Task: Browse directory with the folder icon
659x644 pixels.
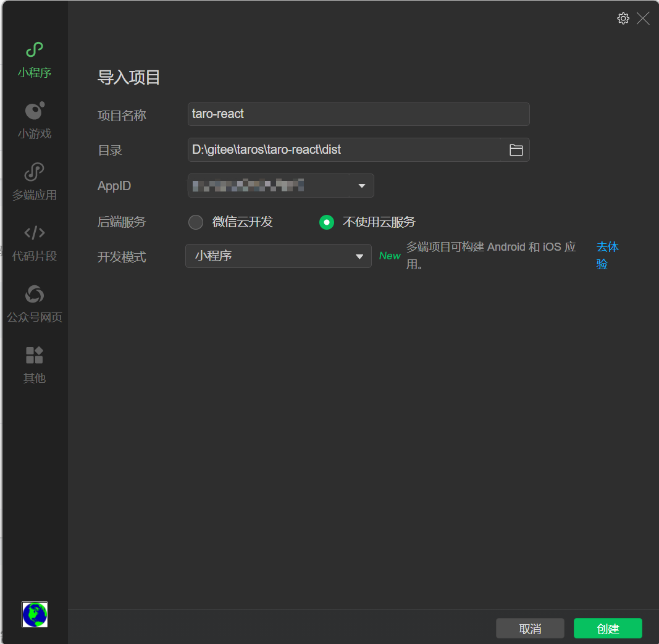Action: 516,150
